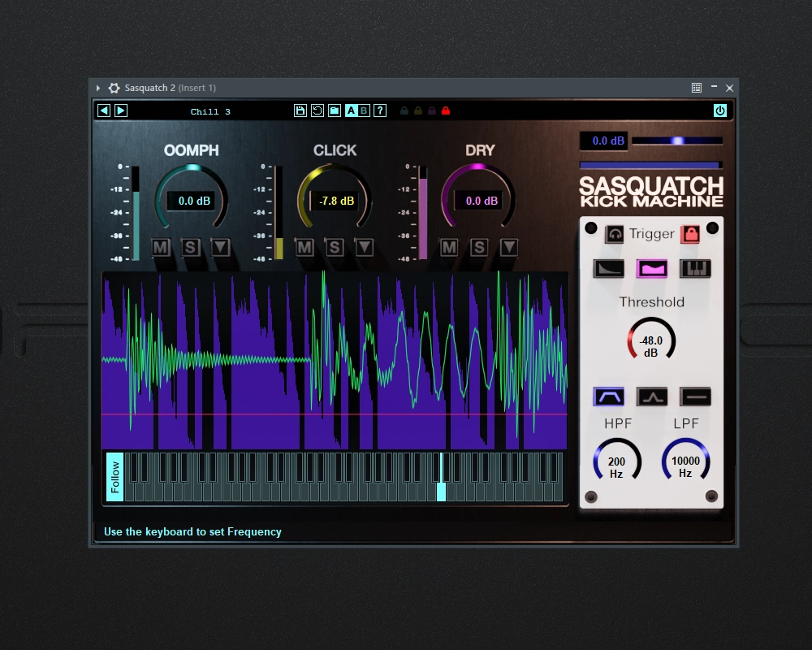Select the pink audio trigger mode icon
The width and height of the screenshot is (812, 650).
(x=652, y=268)
